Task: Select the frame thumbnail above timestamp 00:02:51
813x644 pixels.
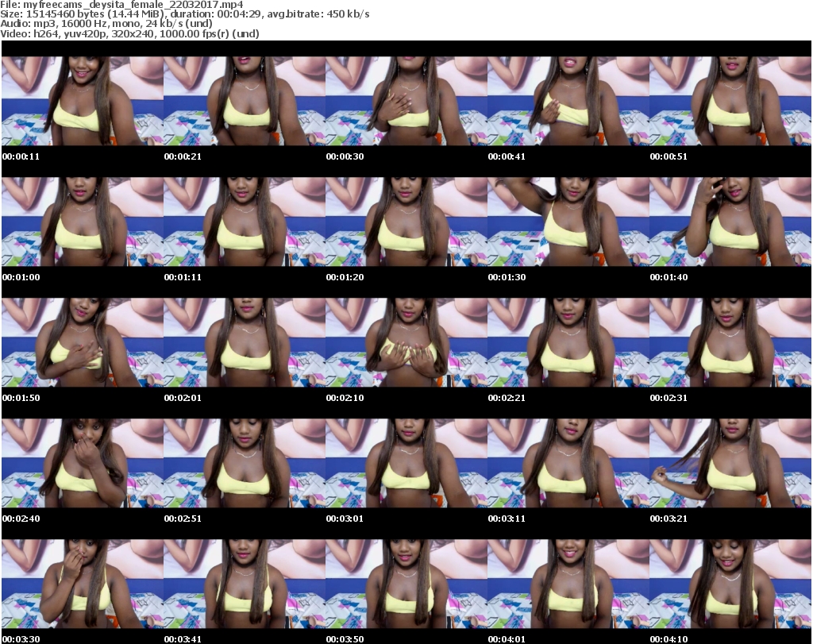Action: pyautogui.click(x=245, y=463)
